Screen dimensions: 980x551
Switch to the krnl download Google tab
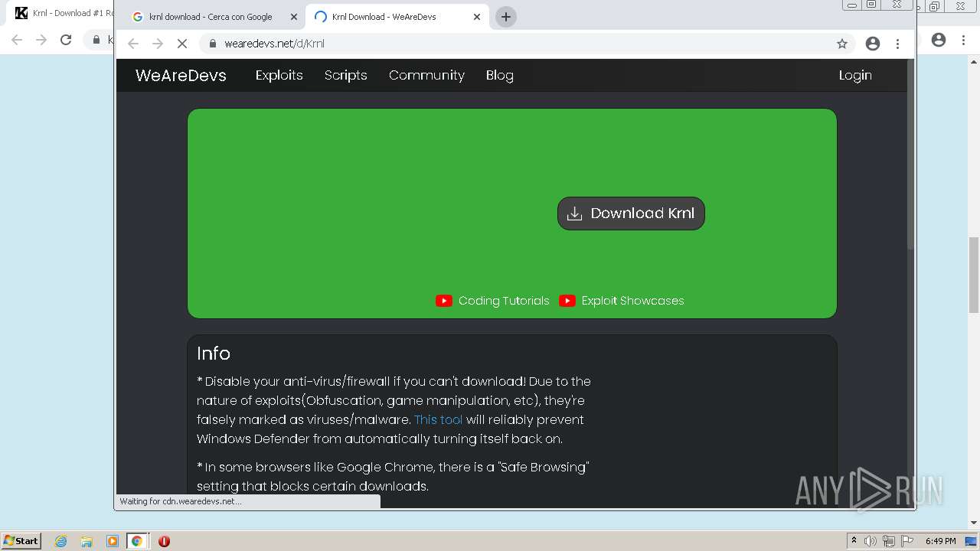point(211,17)
